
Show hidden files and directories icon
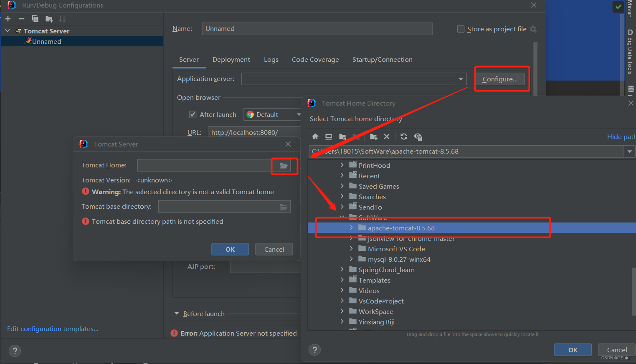418,136
